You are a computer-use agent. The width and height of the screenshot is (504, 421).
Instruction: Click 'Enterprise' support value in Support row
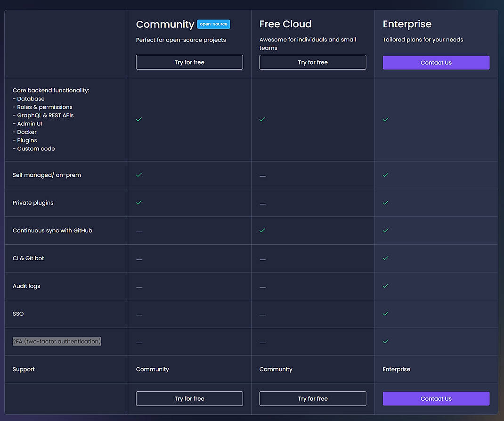click(396, 370)
